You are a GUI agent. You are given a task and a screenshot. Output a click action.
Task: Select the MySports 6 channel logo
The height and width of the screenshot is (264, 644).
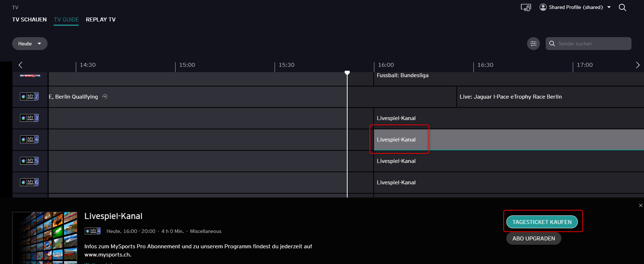click(30, 182)
